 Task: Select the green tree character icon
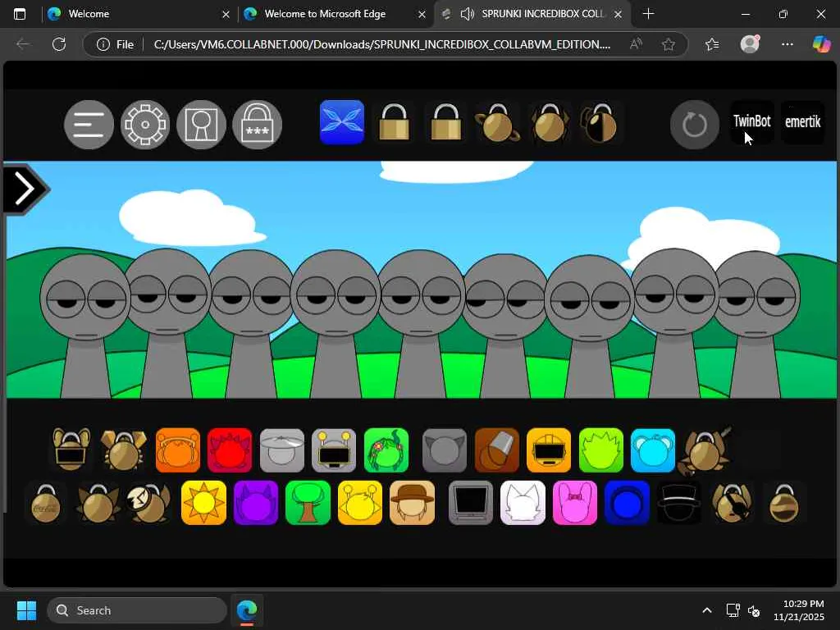(308, 503)
